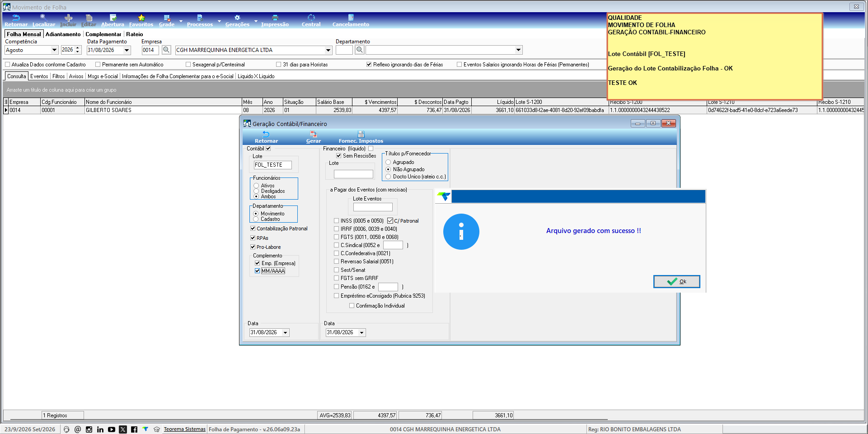Select the Ativos radio button under Funcionários
This screenshot has width=868, height=434.
256,186
